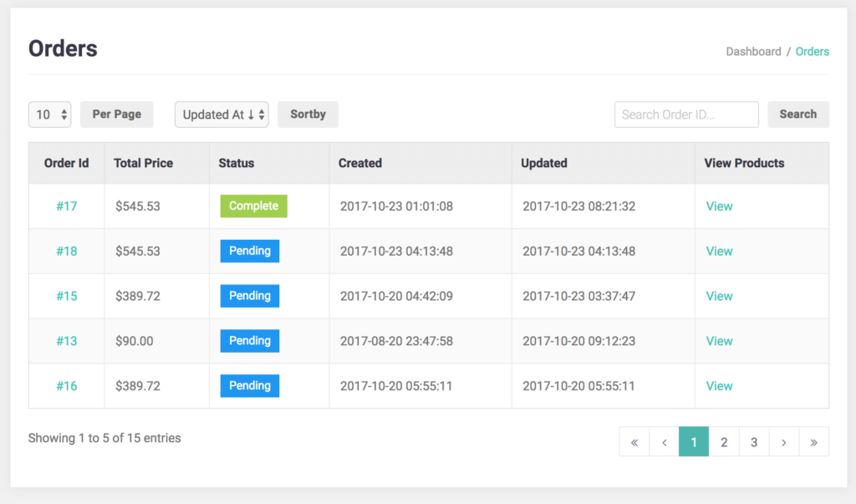Click the Pending badge for order #15
The width and height of the screenshot is (856, 504).
tap(250, 296)
